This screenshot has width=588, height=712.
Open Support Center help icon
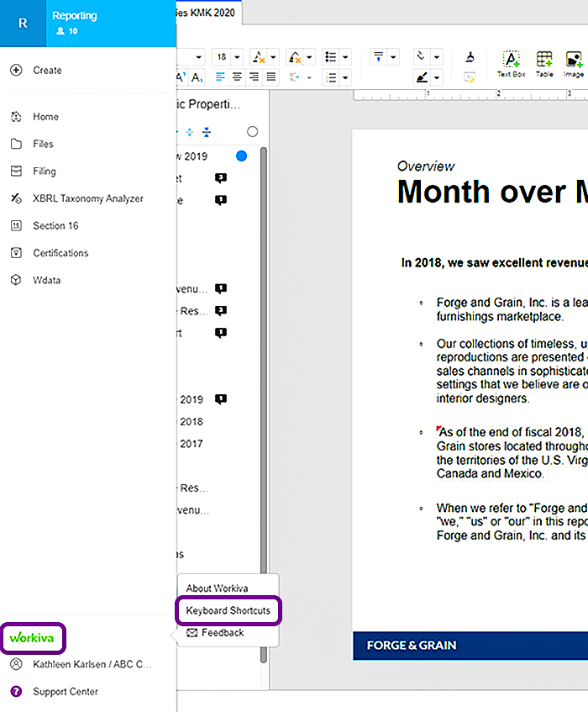[x=16, y=692]
